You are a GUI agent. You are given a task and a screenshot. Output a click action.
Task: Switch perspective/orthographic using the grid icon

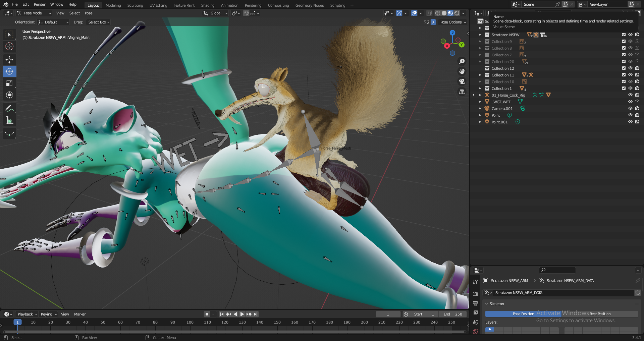(x=462, y=92)
